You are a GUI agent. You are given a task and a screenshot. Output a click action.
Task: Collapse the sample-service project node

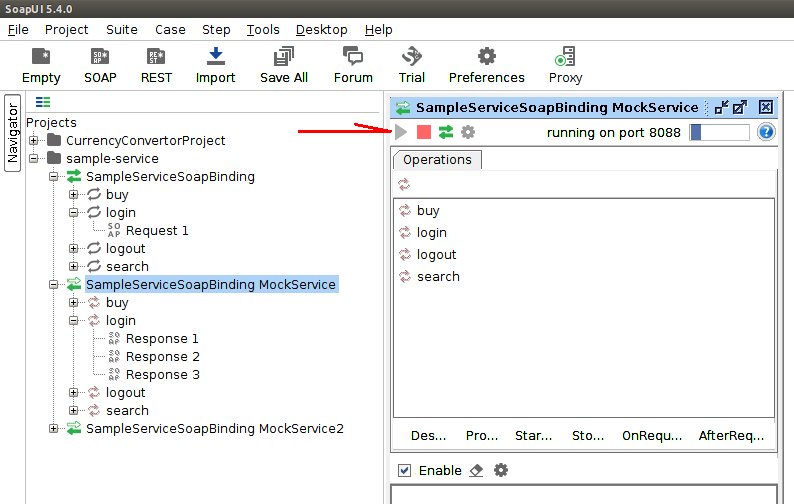tap(34, 159)
